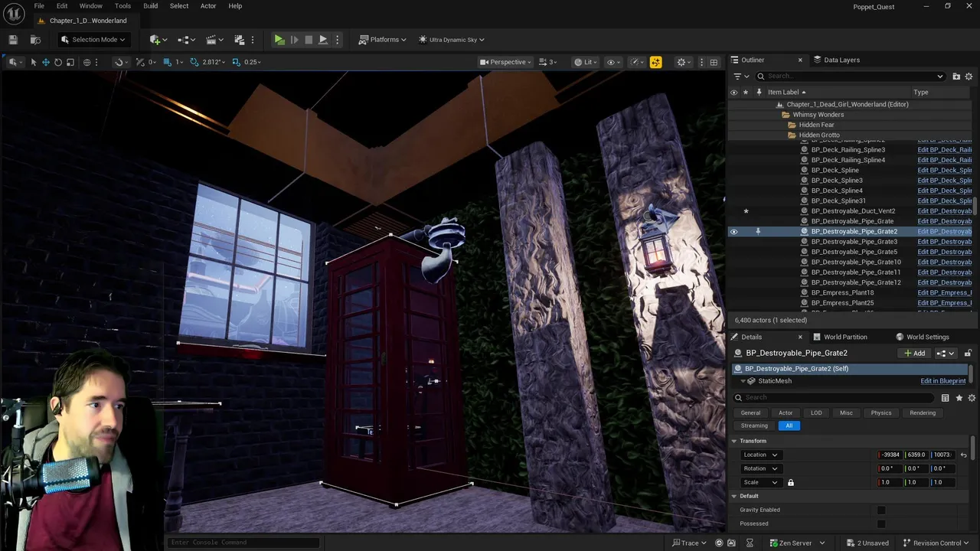The height and width of the screenshot is (551, 980).
Task: Select the Scale gizmo tool
Action: point(70,62)
